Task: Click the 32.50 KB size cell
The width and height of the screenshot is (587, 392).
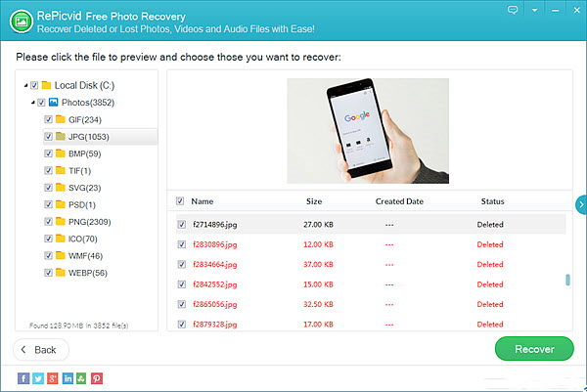Action: point(318,304)
